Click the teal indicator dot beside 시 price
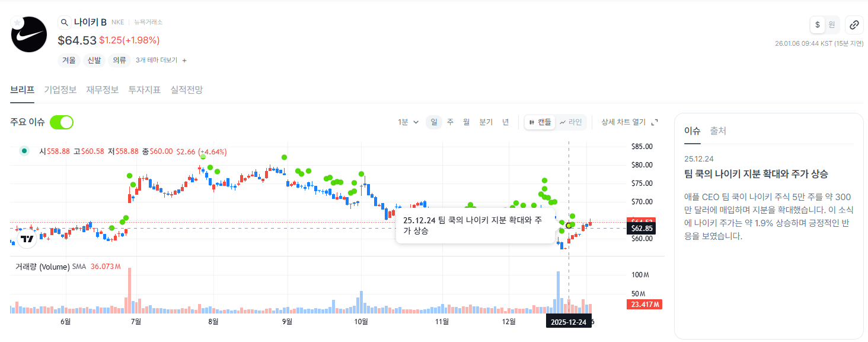This screenshot has height=342, width=868. pos(24,151)
